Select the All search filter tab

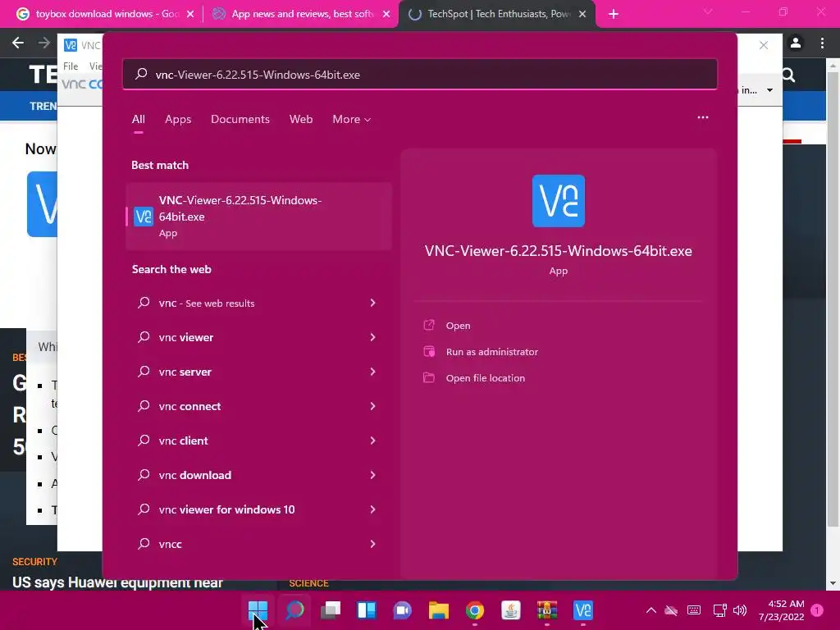click(x=138, y=119)
